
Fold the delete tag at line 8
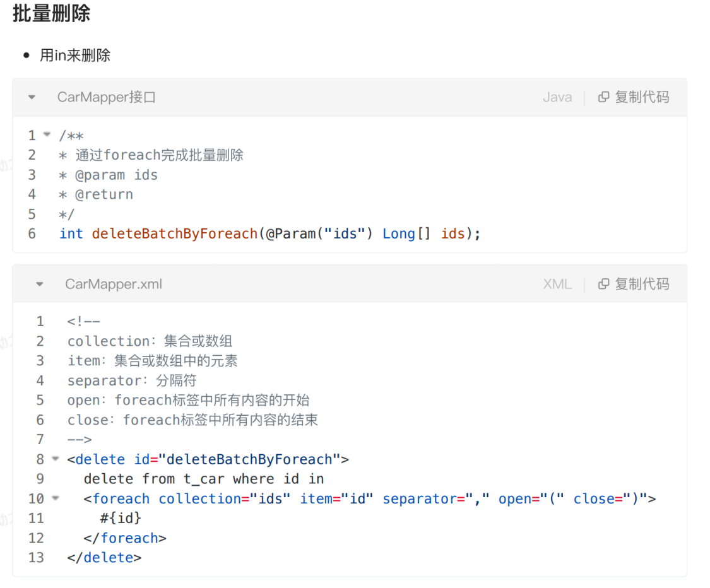coord(55,459)
